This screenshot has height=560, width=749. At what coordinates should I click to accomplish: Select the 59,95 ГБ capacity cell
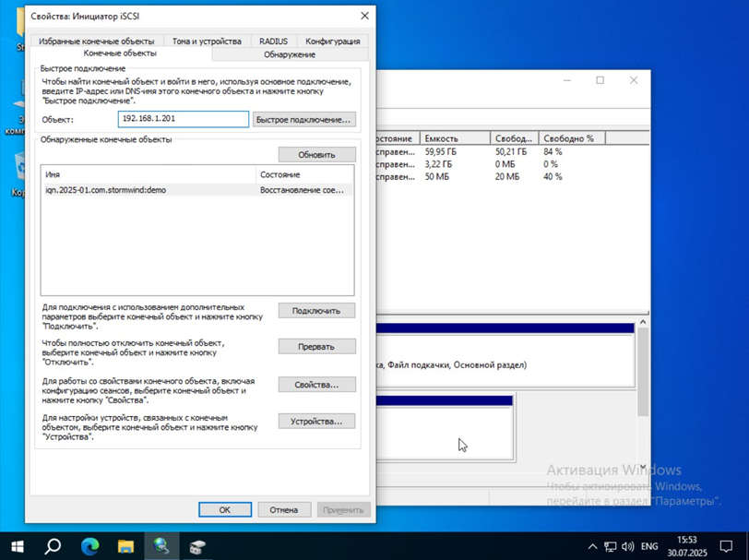click(x=440, y=152)
